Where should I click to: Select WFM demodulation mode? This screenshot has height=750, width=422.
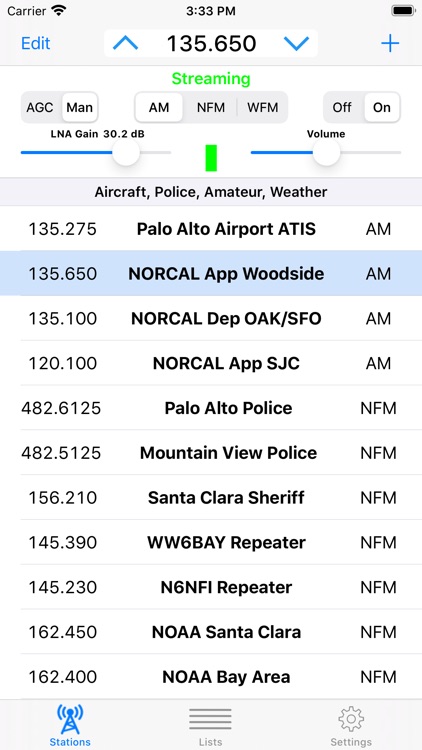click(x=263, y=107)
